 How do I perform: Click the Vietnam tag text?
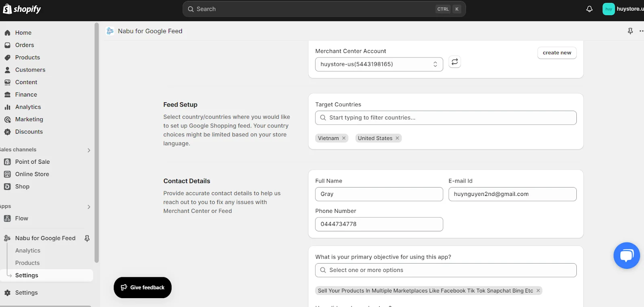coord(328,138)
